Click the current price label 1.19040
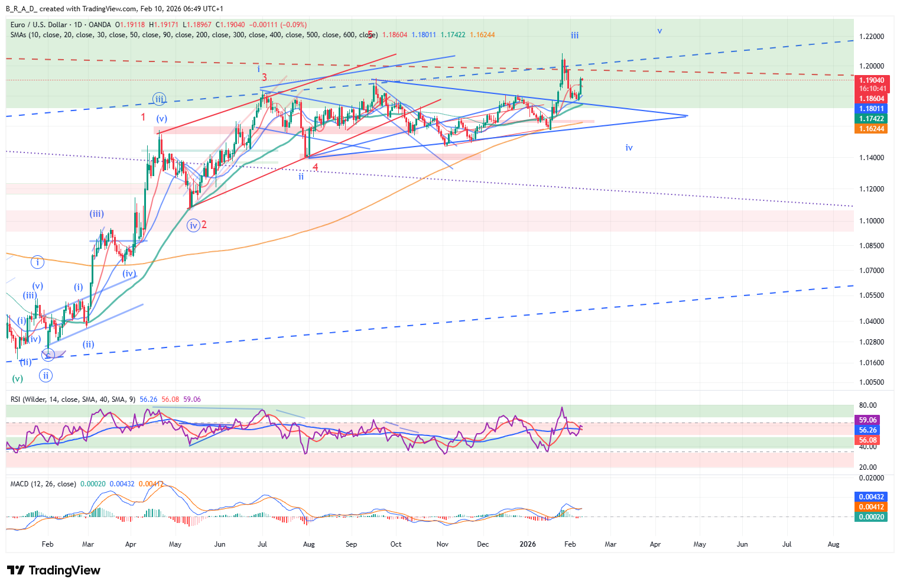The height and width of the screenshot is (588, 900). pyautogui.click(x=872, y=80)
